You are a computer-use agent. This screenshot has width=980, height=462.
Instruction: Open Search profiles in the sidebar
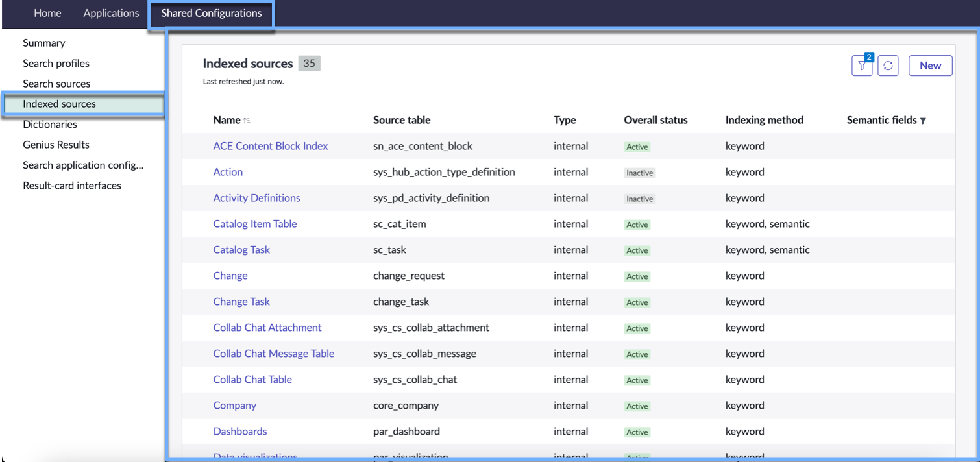[56, 63]
